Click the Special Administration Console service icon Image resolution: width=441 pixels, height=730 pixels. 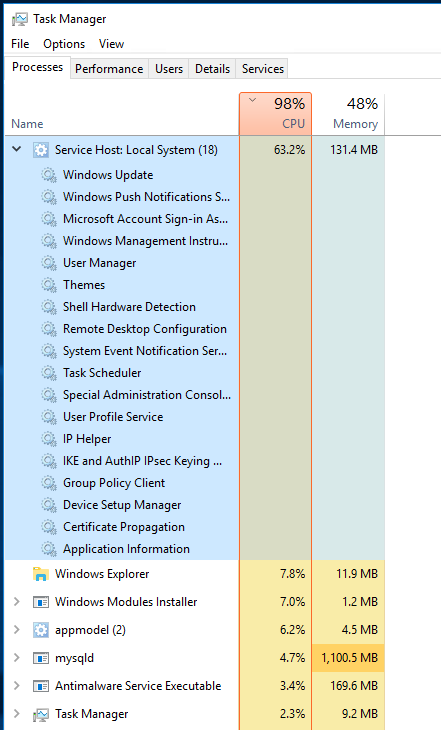48,395
